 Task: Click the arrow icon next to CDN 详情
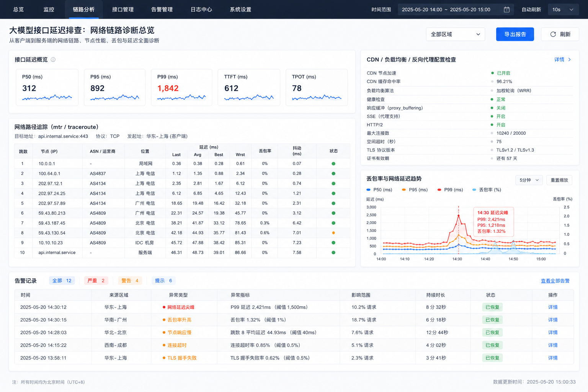click(x=570, y=59)
